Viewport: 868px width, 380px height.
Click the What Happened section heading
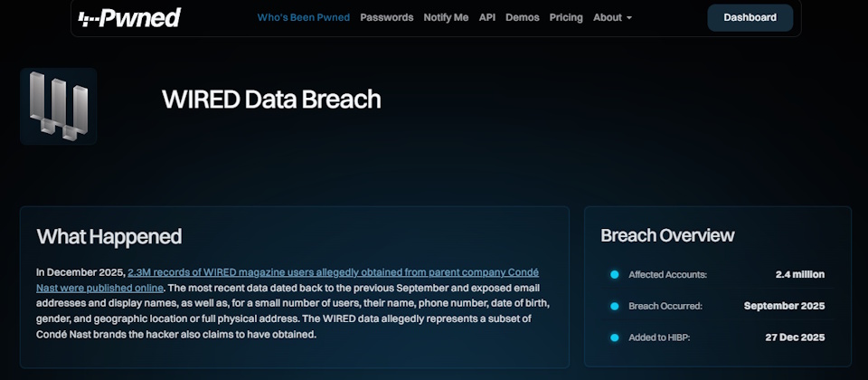[x=109, y=237]
